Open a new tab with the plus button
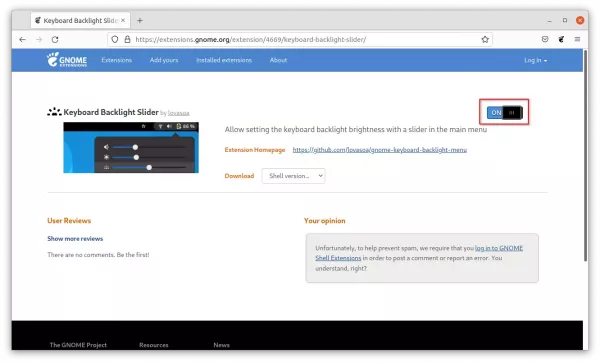 (140, 21)
